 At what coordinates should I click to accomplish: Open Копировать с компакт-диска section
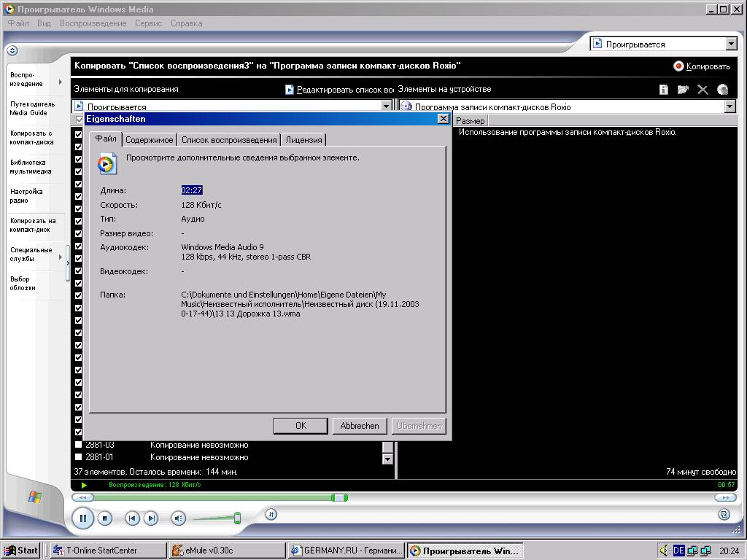coord(32,138)
